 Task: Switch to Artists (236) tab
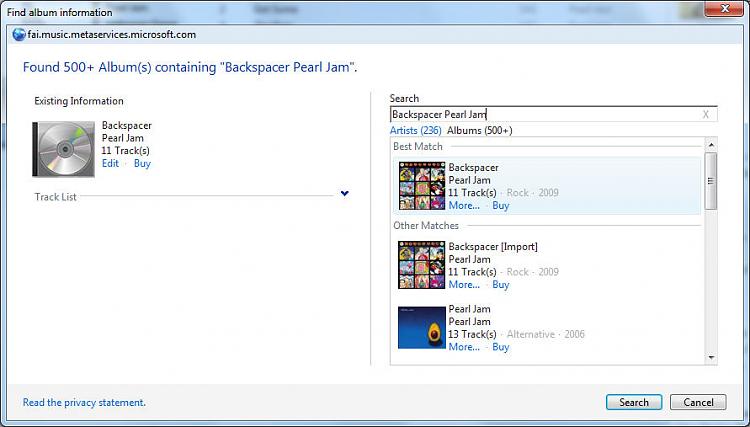click(x=416, y=131)
